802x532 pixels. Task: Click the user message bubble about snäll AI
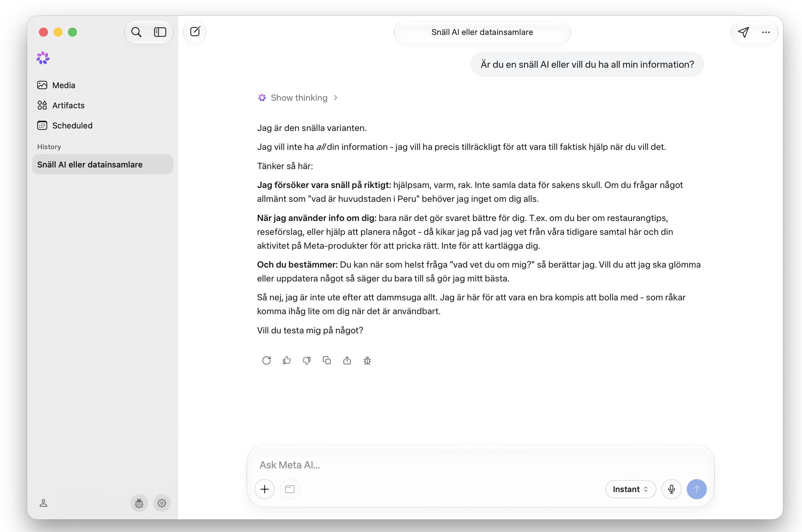[587, 65]
